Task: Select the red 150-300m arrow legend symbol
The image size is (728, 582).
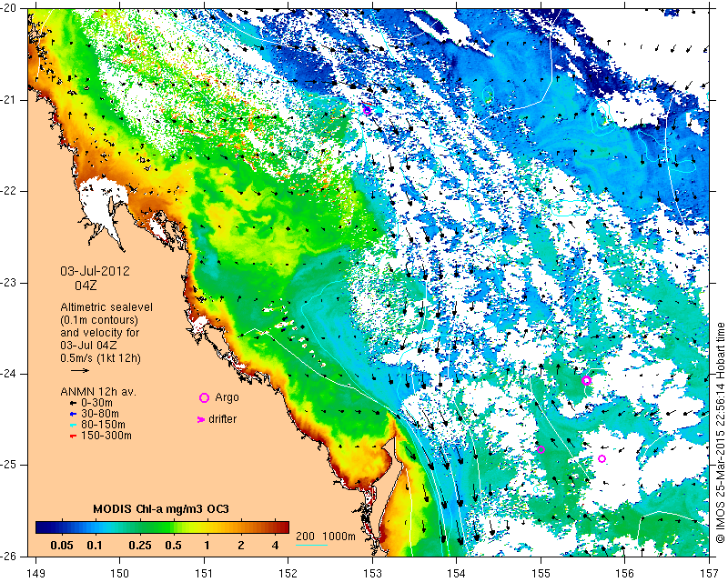Action: 73,436
